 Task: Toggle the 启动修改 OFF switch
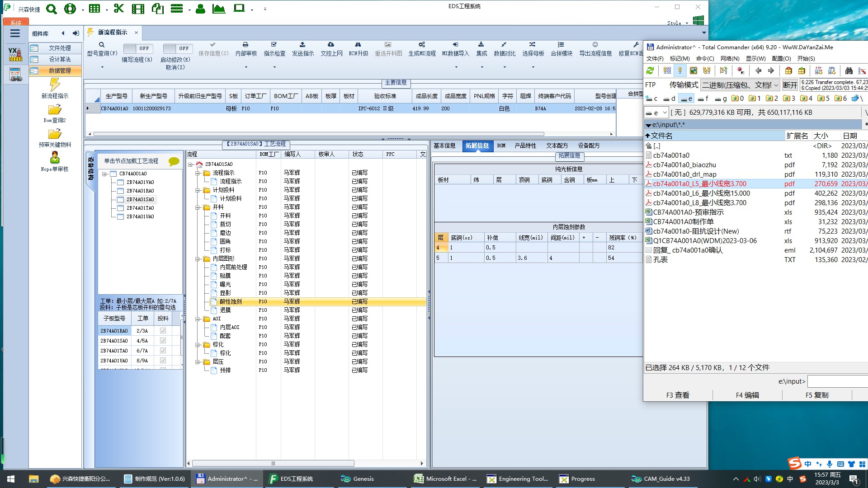(178, 48)
